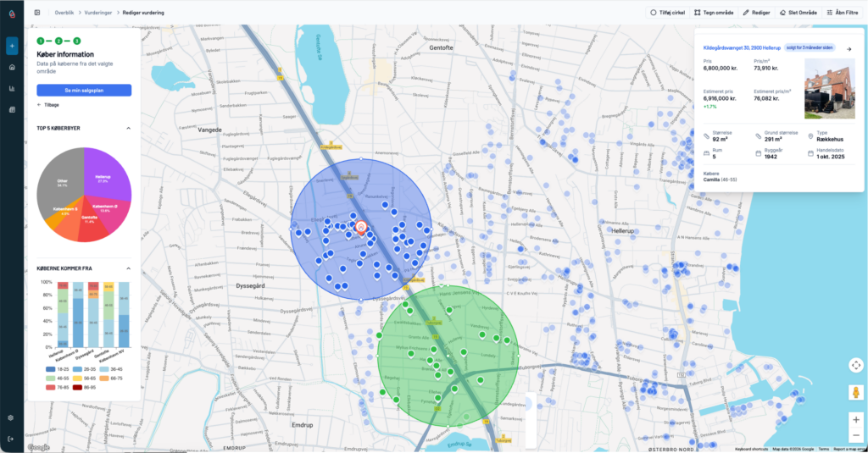
Task: Open property details with the arrow icon
Action: pos(849,48)
